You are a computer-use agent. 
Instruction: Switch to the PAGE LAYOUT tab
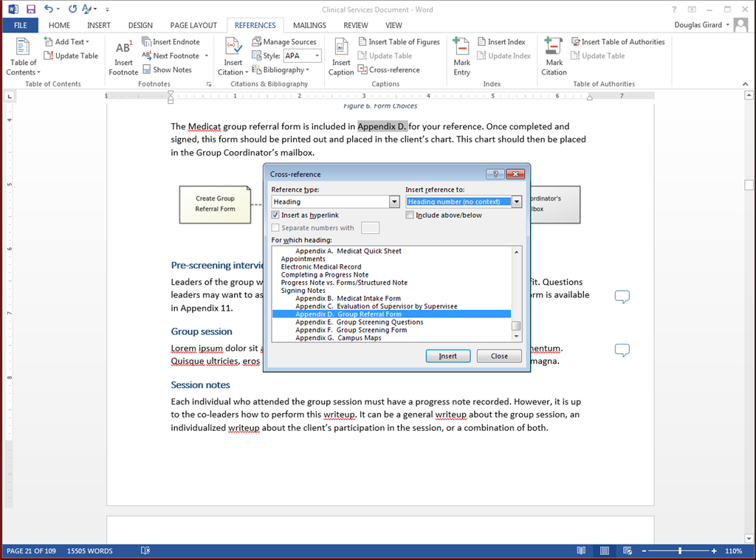[193, 25]
